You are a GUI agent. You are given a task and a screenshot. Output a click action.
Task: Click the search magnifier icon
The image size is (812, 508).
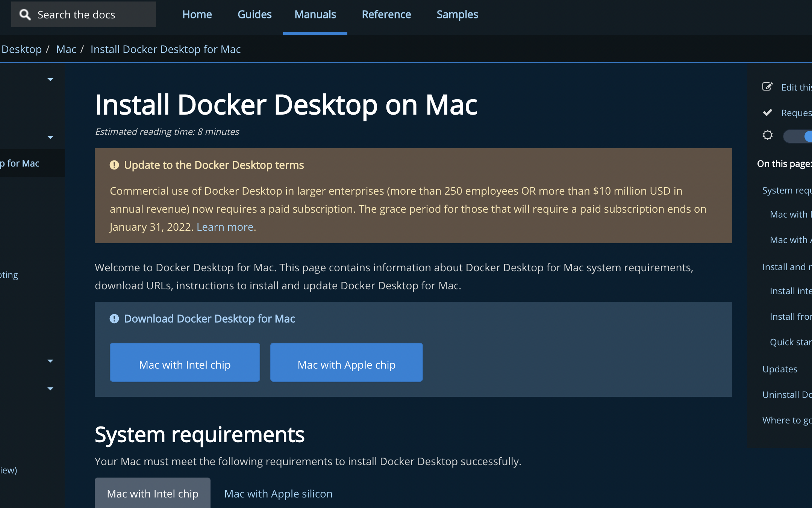[25, 15]
